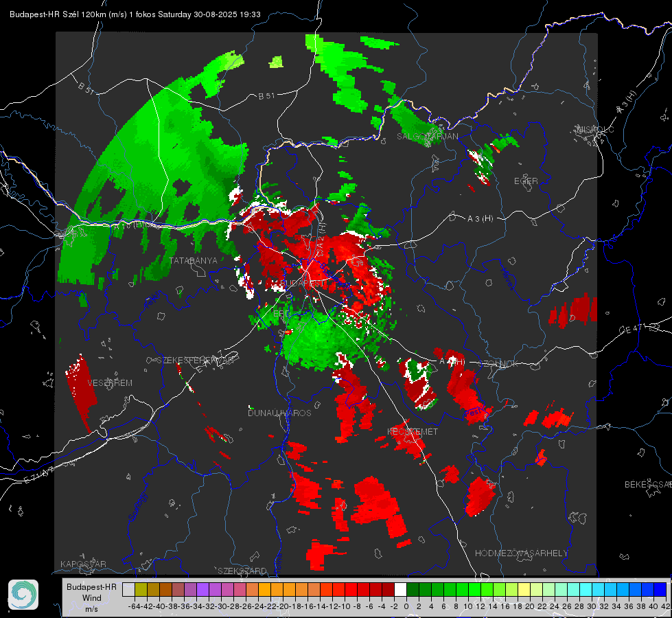Click the Budapest-HR Wind m/s legend title
The width and height of the screenshot is (672, 618).
pos(91,598)
